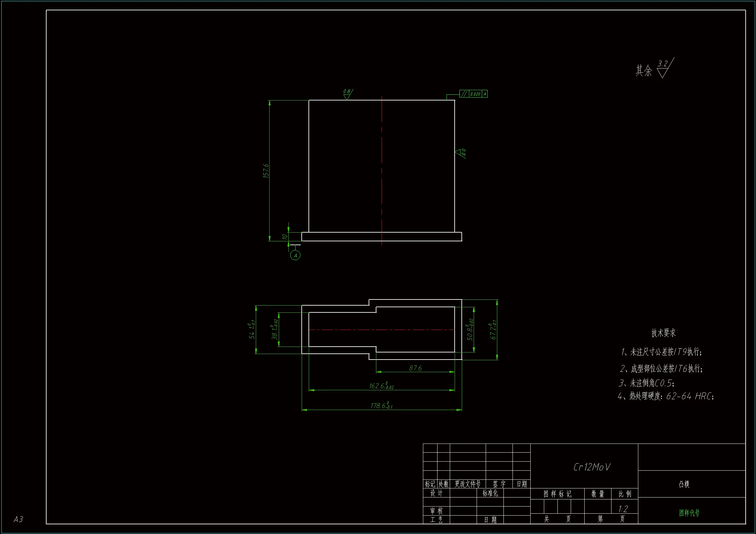The height and width of the screenshot is (534, 756).
Task: Select the 其余 roughness label text
Action: tap(643, 70)
